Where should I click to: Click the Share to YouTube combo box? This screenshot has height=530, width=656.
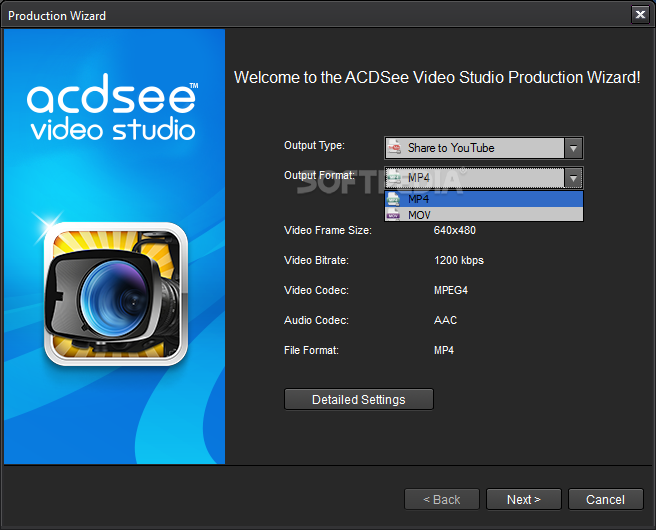click(x=484, y=148)
